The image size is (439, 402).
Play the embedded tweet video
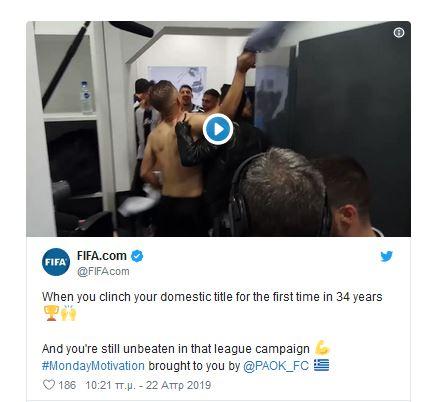(218, 129)
